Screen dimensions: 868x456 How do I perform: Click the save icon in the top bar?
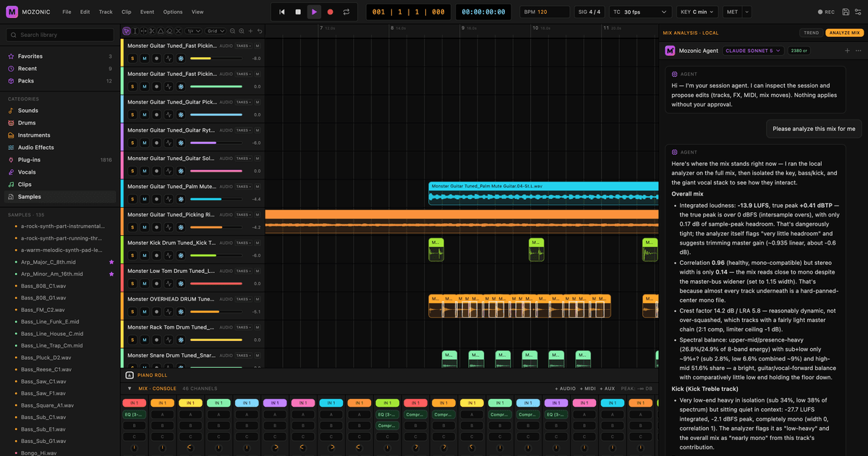(x=846, y=12)
